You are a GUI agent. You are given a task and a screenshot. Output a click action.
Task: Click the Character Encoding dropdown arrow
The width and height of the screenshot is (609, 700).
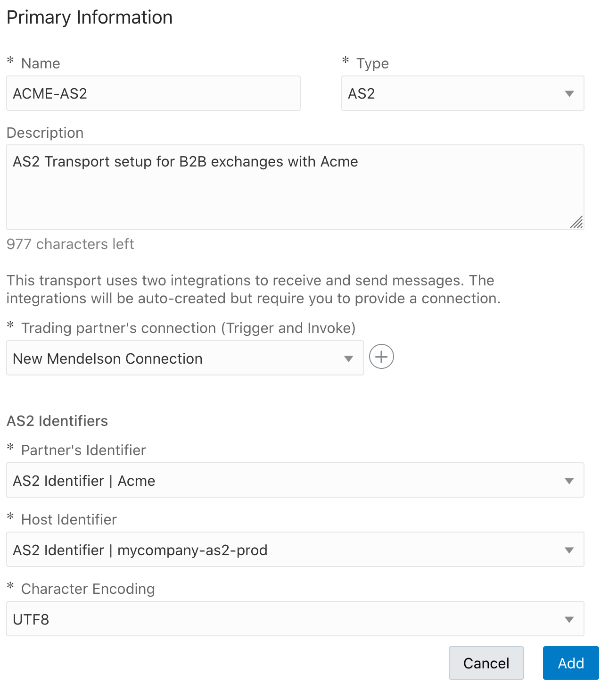point(569,619)
